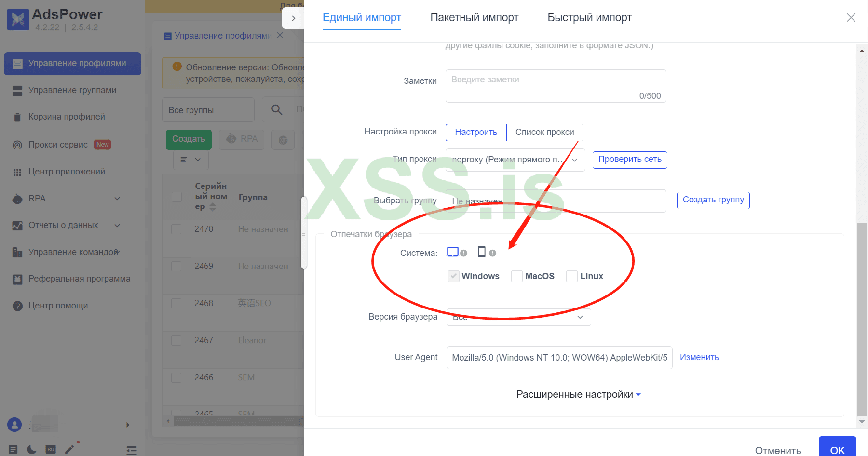Close the Управление профилями tab

280,36
